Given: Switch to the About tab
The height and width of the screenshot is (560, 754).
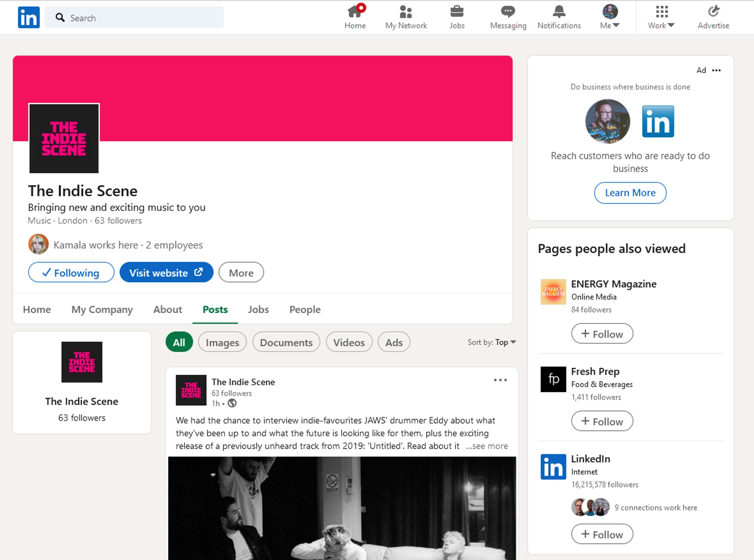Looking at the screenshot, I should pos(168,309).
